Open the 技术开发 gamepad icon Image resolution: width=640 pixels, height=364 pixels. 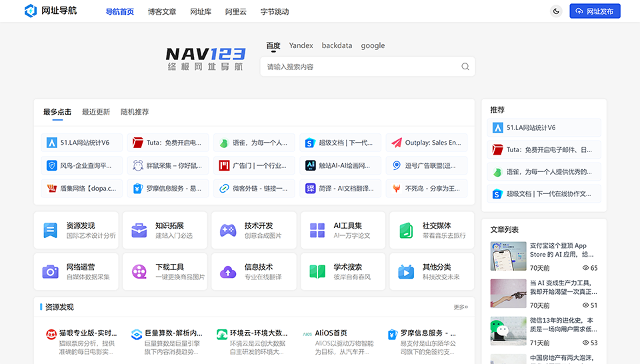pyautogui.click(x=228, y=231)
